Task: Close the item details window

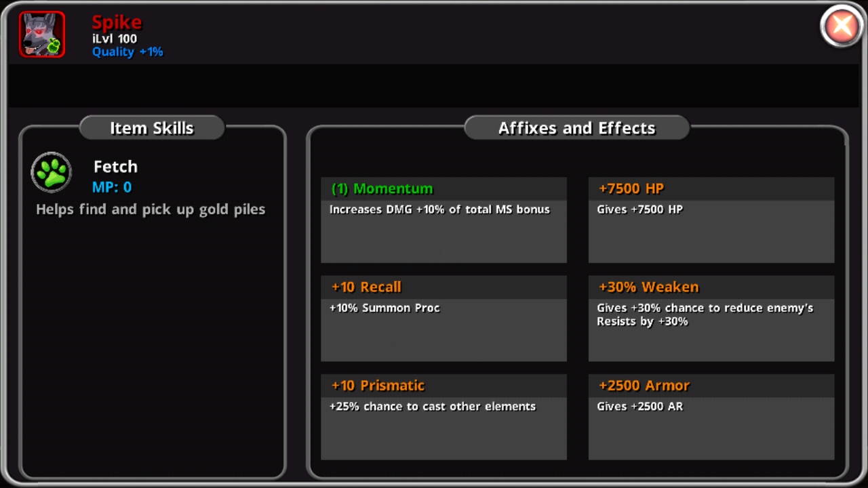Action: point(842,26)
